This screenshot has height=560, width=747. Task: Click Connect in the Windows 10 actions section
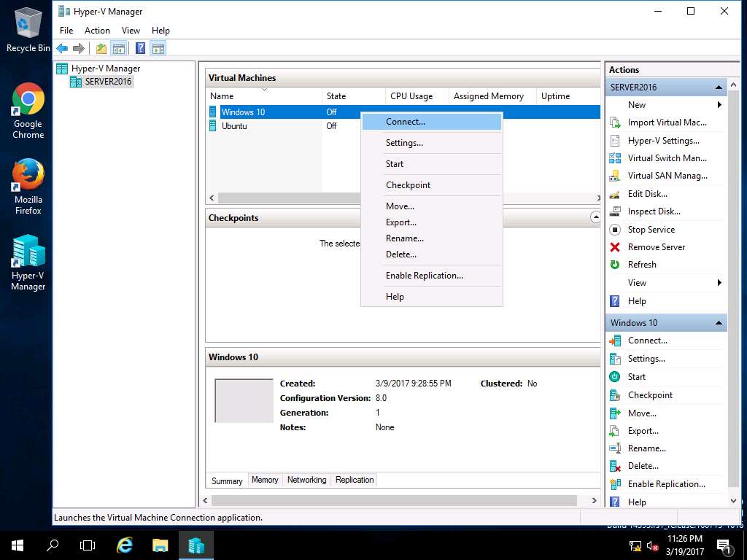coord(647,341)
